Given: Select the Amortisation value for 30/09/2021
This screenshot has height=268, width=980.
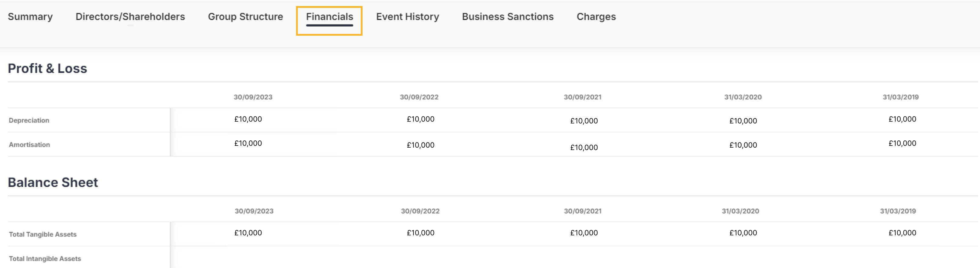Looking at the screenshot, I should click(584, 148).
